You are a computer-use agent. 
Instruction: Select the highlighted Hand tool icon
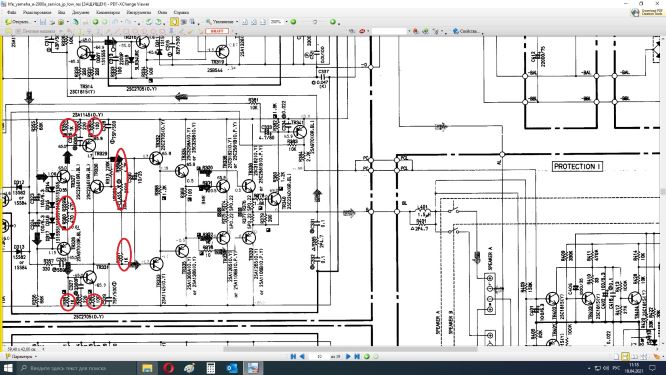174,22
